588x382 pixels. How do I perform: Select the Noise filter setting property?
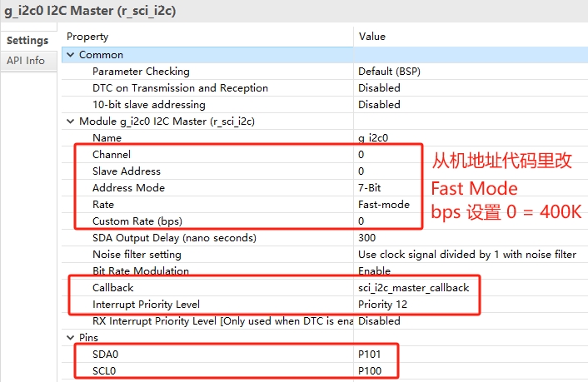[x=137, y=254]
